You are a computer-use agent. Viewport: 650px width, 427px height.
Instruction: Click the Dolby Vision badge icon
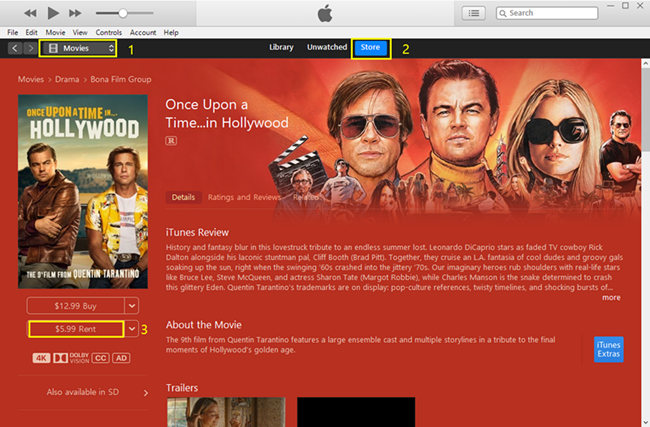pyautogui.click(x=71, y=358)
